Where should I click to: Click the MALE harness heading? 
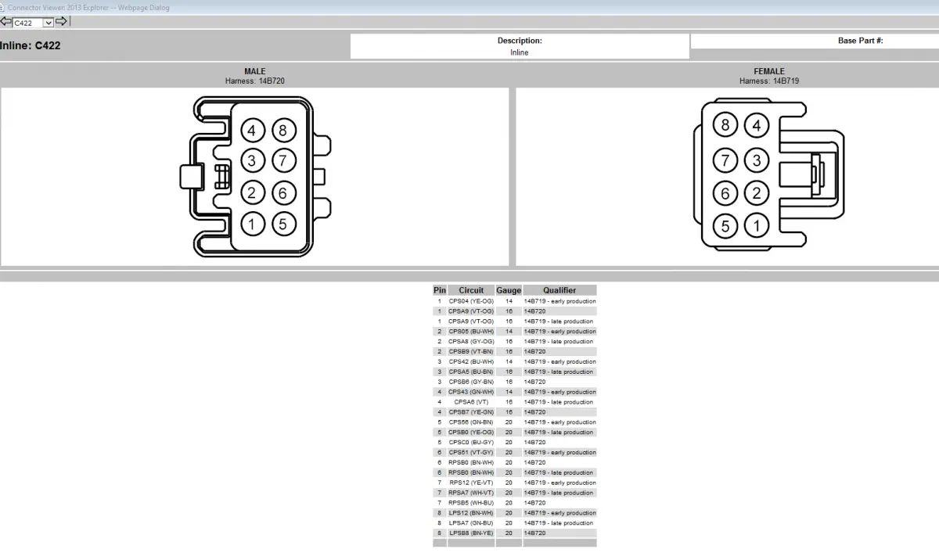pyautogui.click(x=254, y=71)
